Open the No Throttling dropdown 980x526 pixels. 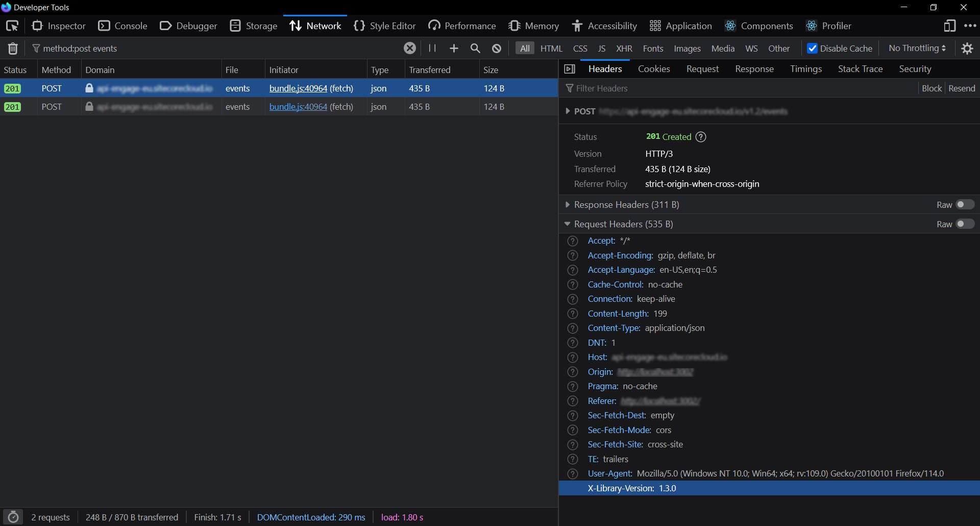[x=917, y=48]
